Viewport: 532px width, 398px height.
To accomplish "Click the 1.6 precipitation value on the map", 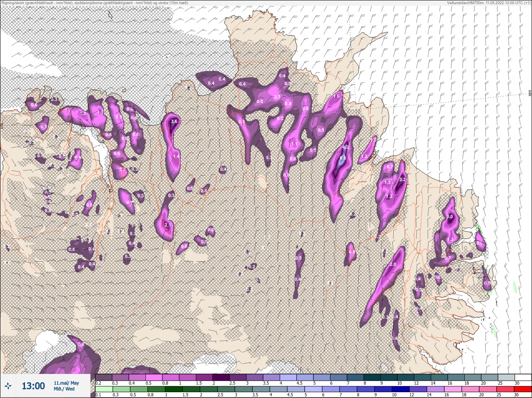I will tap(337, 96).
